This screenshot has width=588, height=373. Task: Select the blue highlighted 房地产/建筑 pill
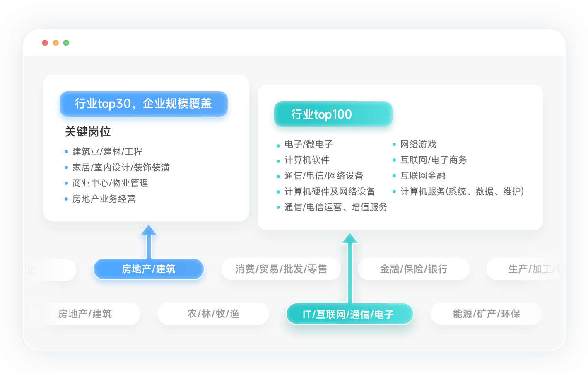[149, 269]
